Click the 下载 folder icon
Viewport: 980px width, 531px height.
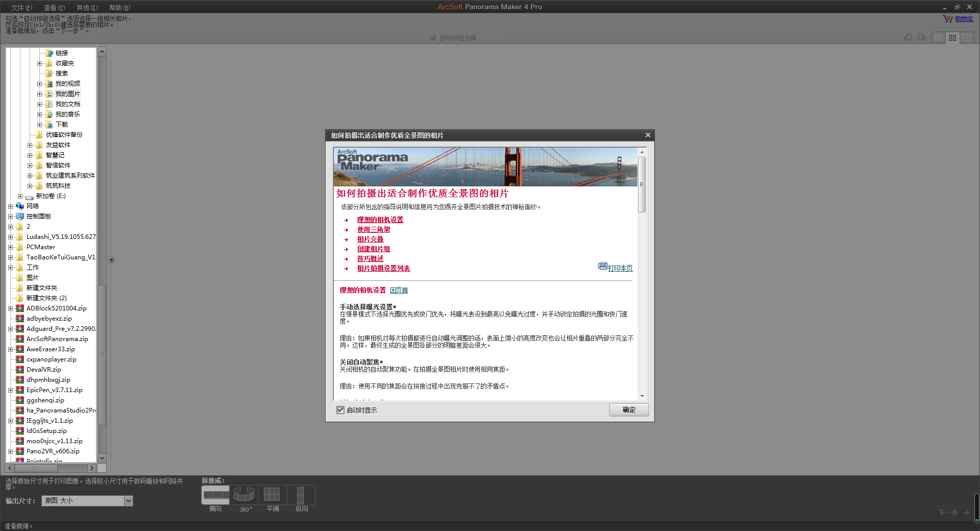click(49, 124)
